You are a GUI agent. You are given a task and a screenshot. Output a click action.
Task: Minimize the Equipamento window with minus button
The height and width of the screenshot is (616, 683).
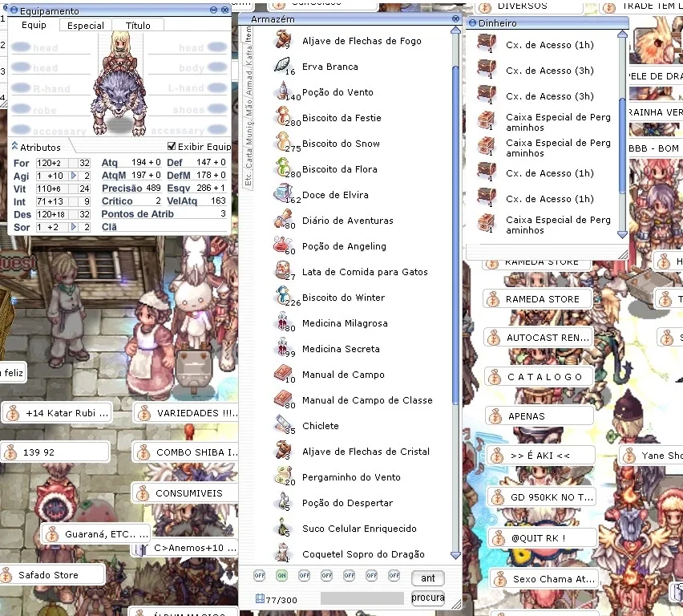[x=213, y=10]
